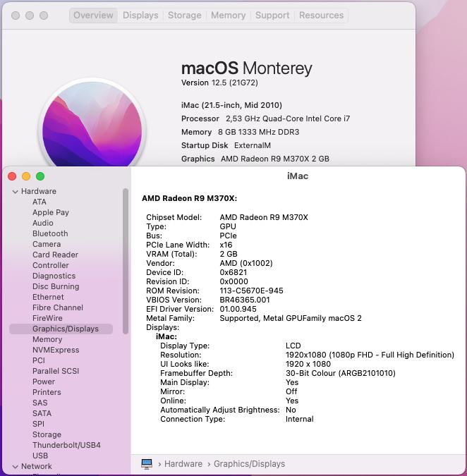This screenshot has width=467, height=476.
Task: Select Camera in the sidebar
Action: (x=47, y=245)
